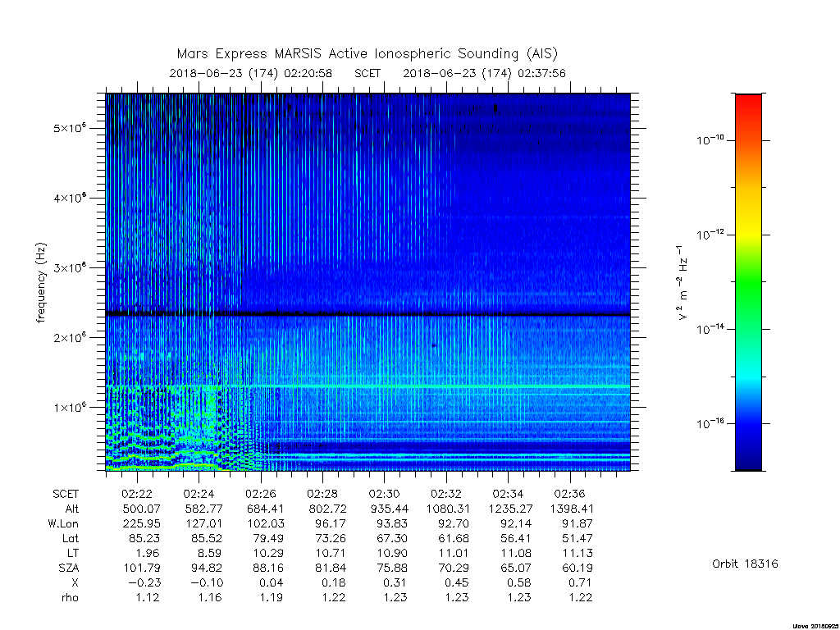Click the 'SCET' row label under the plot

coord(66,494)
